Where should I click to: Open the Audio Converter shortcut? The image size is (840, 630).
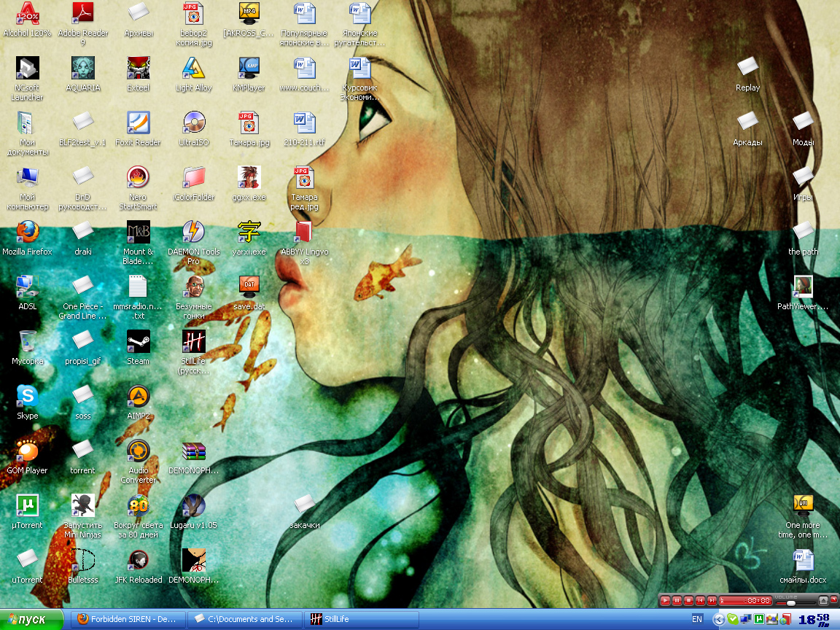(139, 462)
